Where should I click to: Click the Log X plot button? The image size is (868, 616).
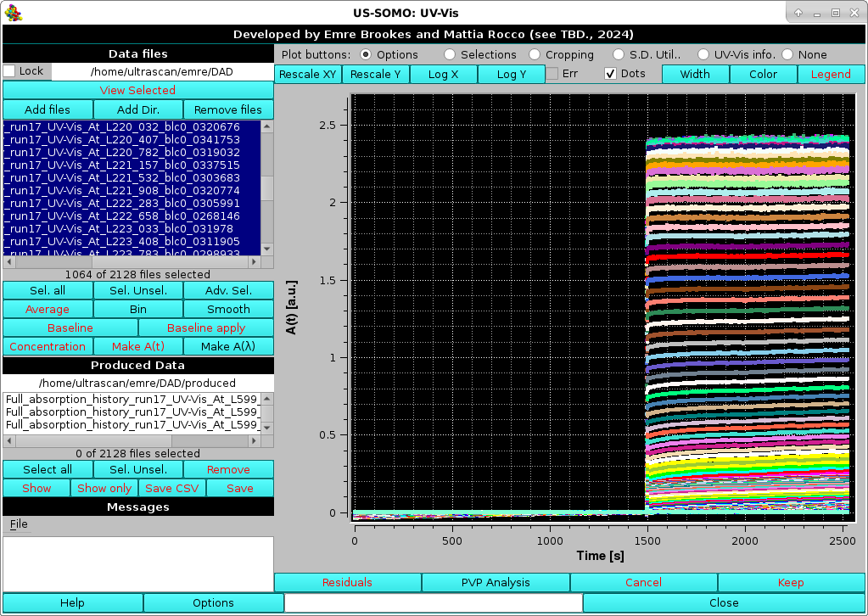[443, 74]
